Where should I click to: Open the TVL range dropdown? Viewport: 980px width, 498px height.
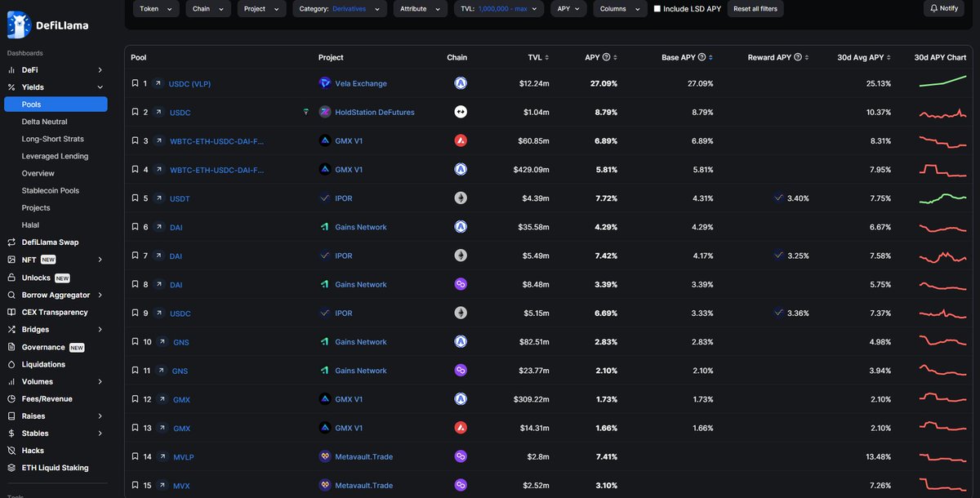pos(499,8)
